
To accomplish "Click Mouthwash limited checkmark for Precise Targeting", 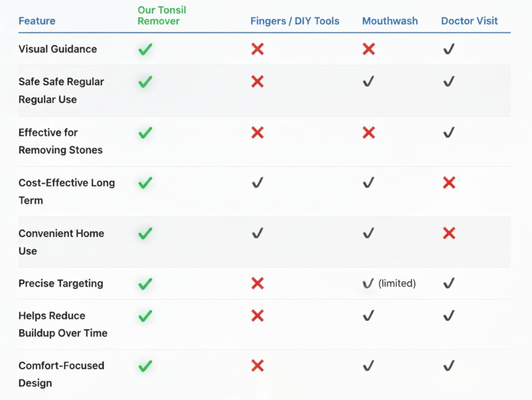I will pyautogui.click(x=368, y=283).
